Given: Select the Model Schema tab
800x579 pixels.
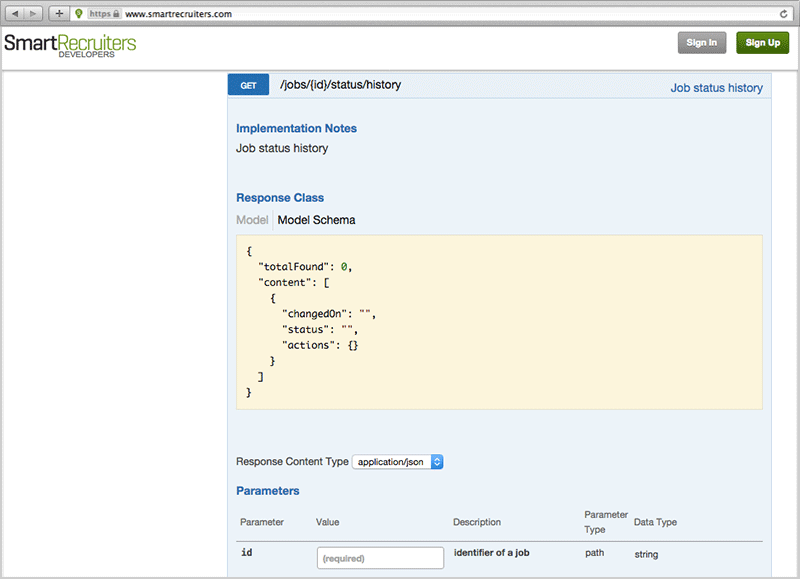Looking at the screenshot, I should coord(316,220).
